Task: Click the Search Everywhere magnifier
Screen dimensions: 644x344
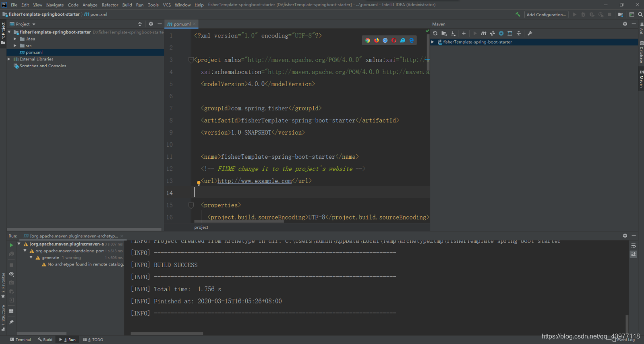Action: 640,15
